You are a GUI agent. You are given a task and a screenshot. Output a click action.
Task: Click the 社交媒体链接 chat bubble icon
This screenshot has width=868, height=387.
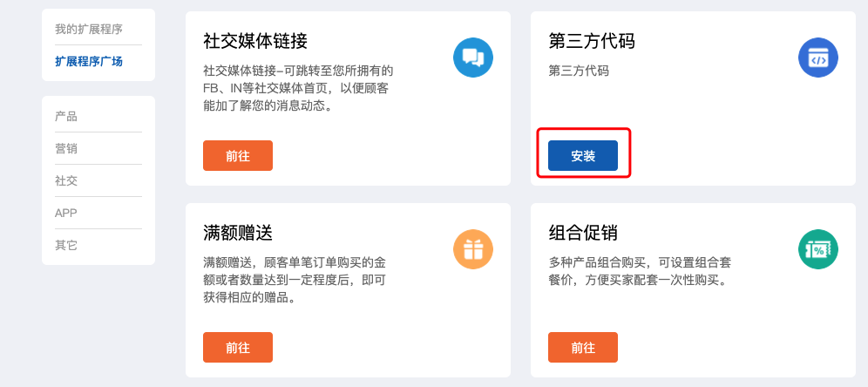(472, 58)
